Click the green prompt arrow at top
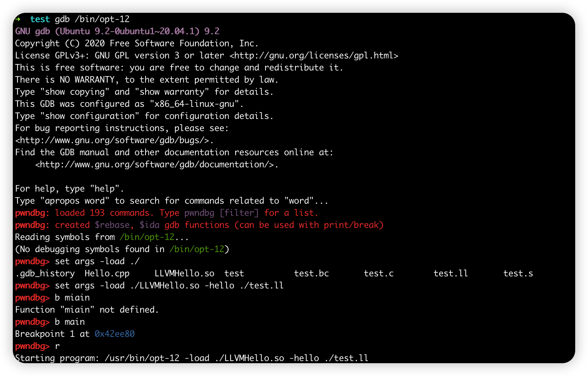Viewport: 588px width, 376px height. (17, 19)
